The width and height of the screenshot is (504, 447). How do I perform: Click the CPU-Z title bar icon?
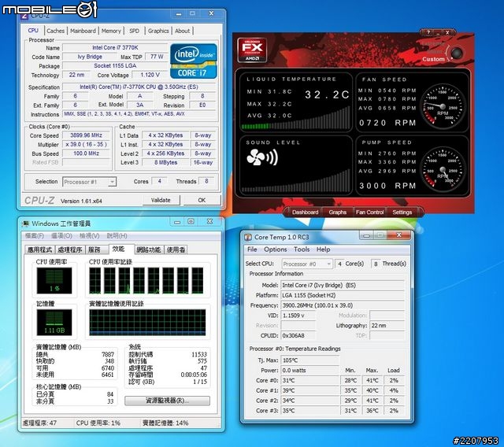point(24,16)
